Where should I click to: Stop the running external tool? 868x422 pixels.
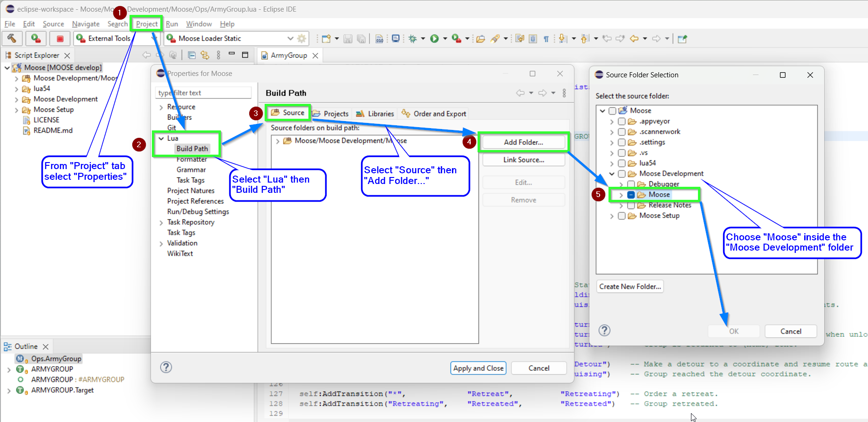pos(60,38)
